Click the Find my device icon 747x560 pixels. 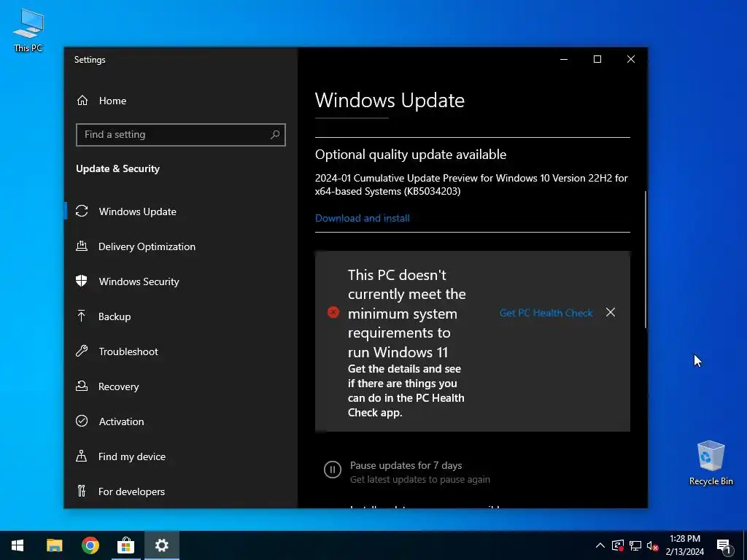click(82, 456)
